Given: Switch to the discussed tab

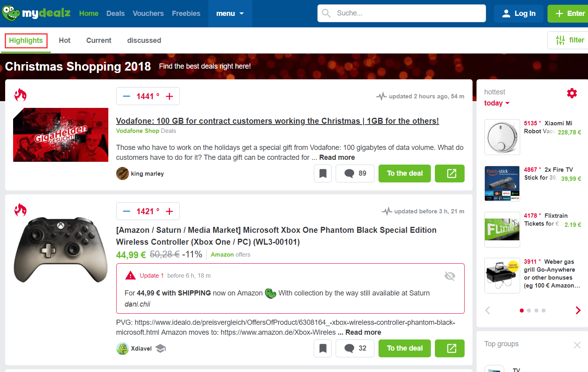Looking at the screenshot, I should (144, 40).
